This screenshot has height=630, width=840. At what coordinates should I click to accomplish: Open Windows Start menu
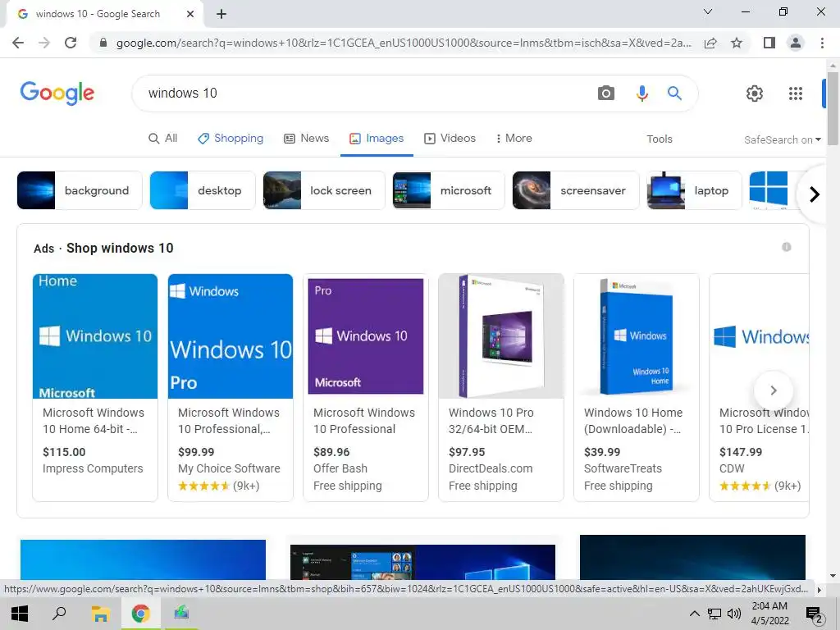tap(20, 614)
